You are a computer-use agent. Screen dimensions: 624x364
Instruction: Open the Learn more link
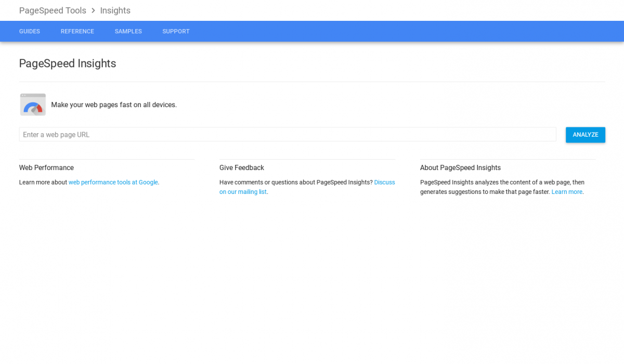pos(567,192)
